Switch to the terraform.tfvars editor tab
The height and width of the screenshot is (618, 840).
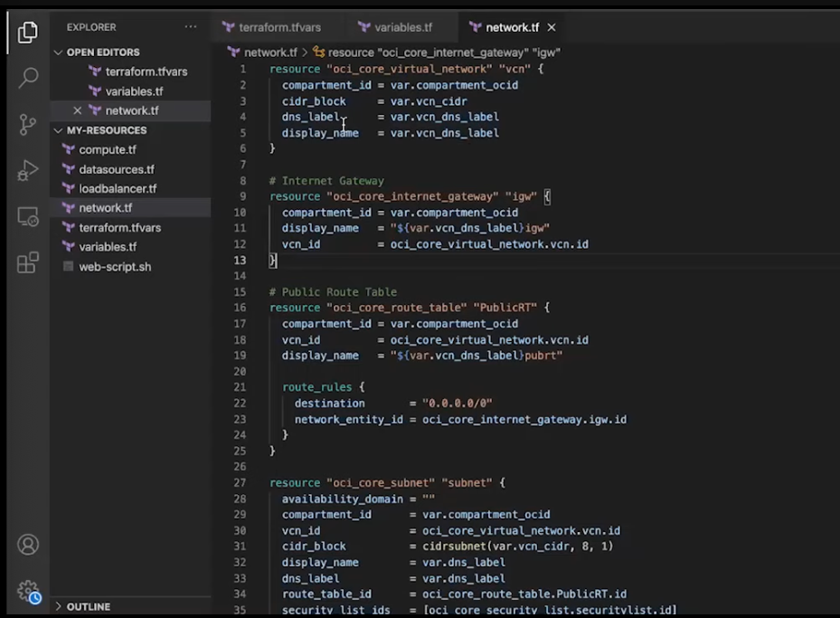click(x=278, y=27)
